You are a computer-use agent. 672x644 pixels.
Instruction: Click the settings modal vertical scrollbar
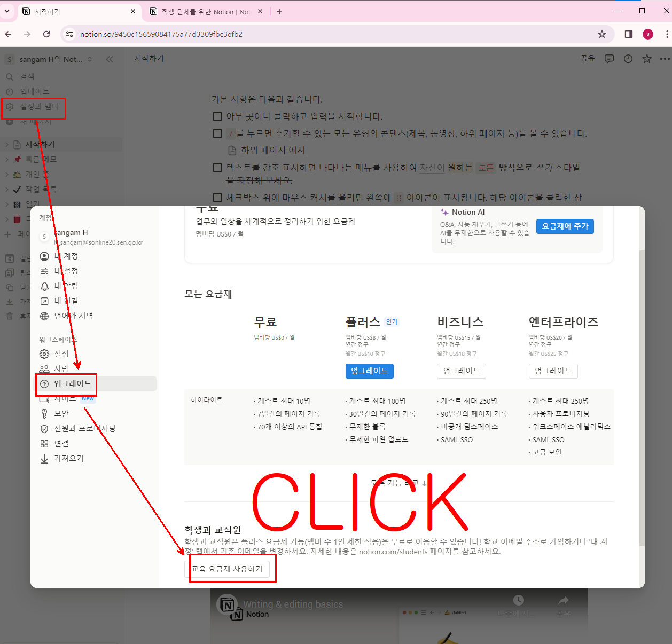coord(642,398)
